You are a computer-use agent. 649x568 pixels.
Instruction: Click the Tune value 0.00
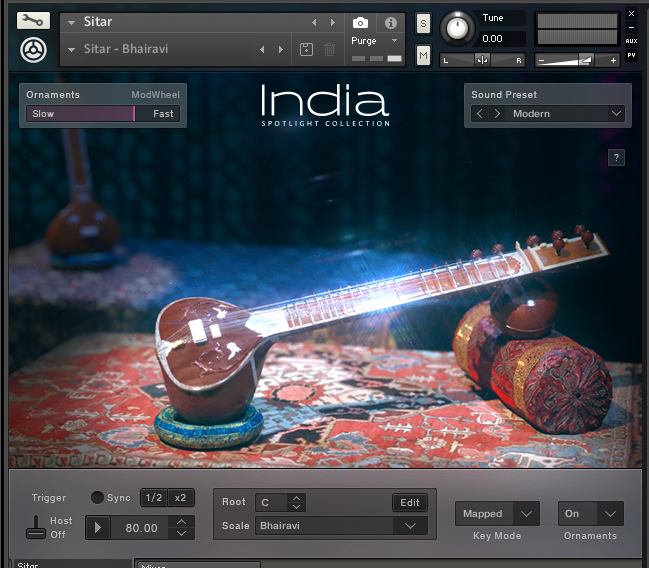[492, 39]
